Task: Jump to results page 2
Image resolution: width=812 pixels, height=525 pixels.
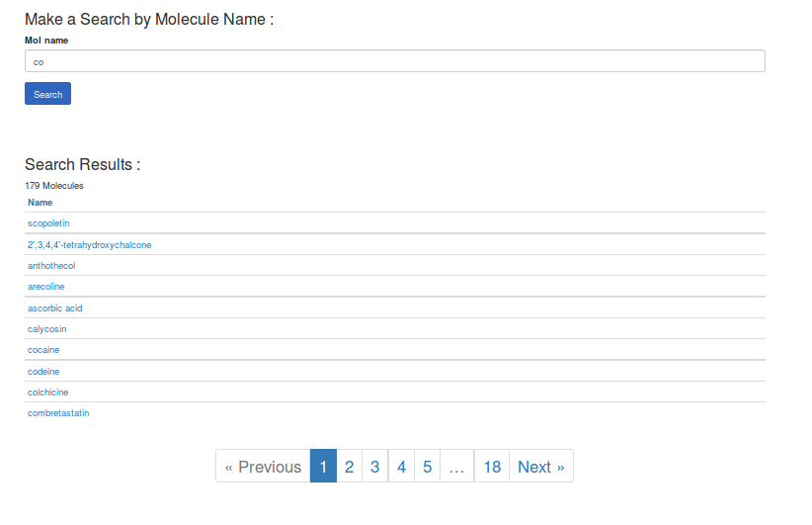Action: [349, 467]
